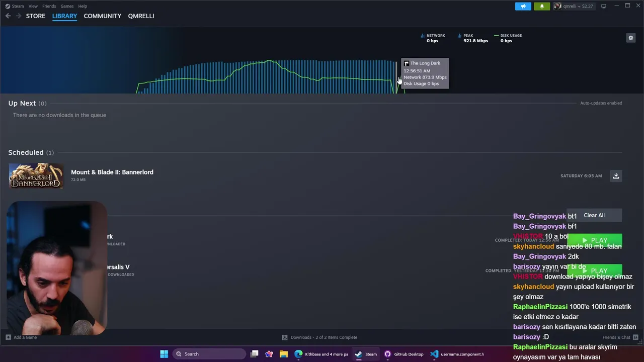The width and height of the screenshot is (644, 362).
Task: Open the Mount & Blade II: Bannerlord thumbnail
Action: tap(36, 175)
